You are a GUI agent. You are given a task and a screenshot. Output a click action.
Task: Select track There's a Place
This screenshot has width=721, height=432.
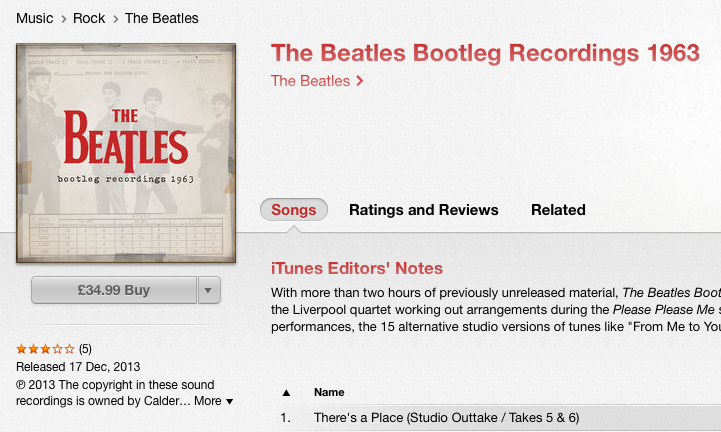coord(446,417)
